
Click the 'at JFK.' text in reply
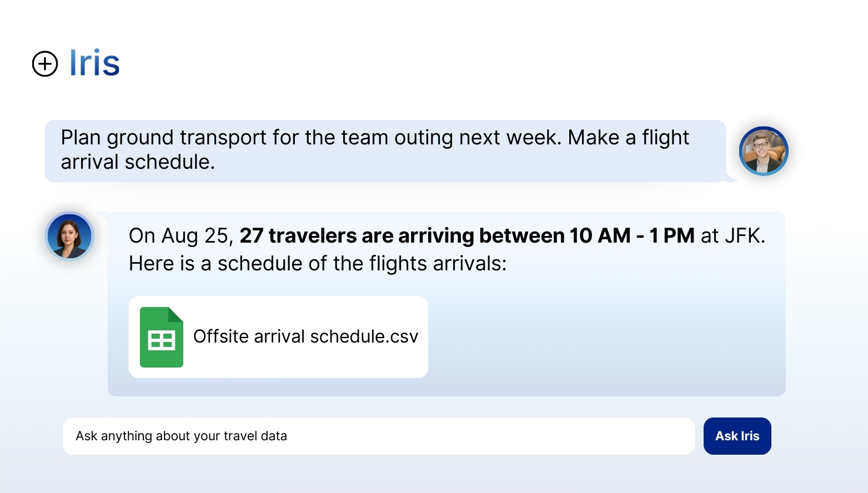[732, 236]
